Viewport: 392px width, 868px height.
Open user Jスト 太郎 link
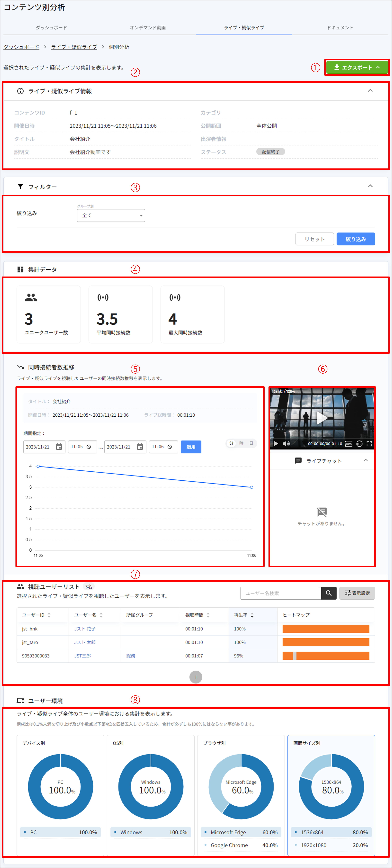point(85,642)
